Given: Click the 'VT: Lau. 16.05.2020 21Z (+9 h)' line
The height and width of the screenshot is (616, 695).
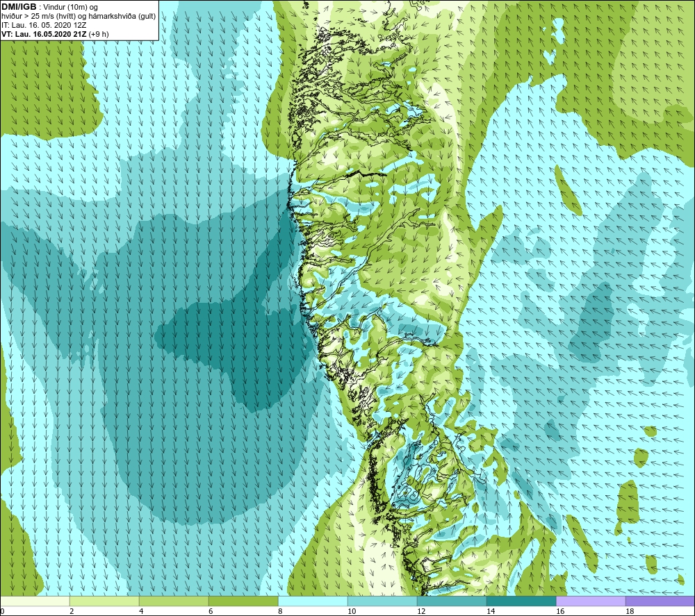Looking at the screenshot, I should [x=55, y=34].
